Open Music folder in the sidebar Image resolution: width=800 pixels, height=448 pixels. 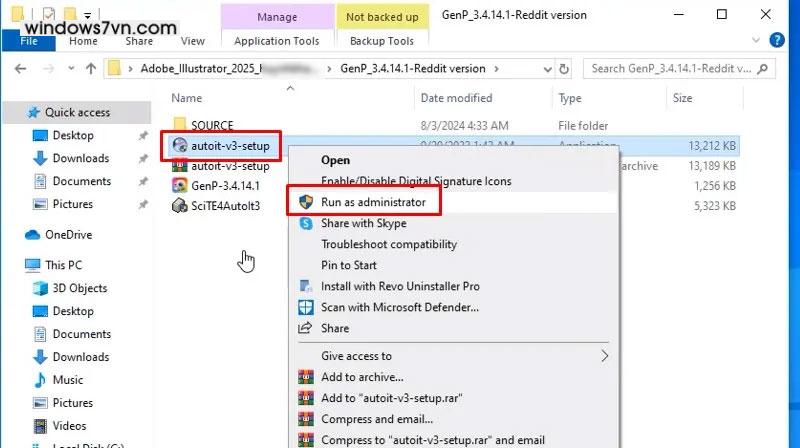coord(67,380)
